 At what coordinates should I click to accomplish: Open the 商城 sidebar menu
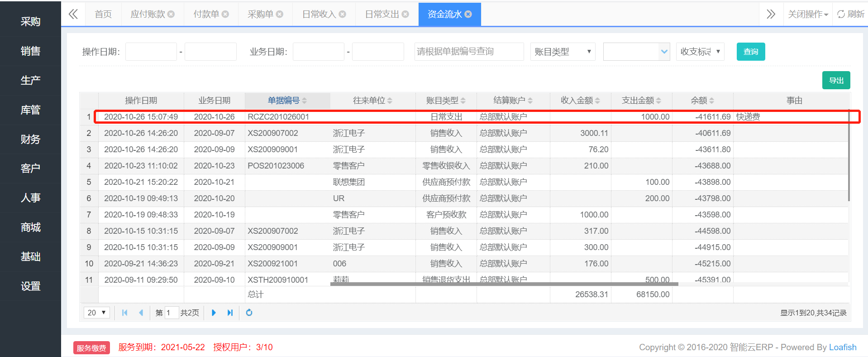coord(30,227)
